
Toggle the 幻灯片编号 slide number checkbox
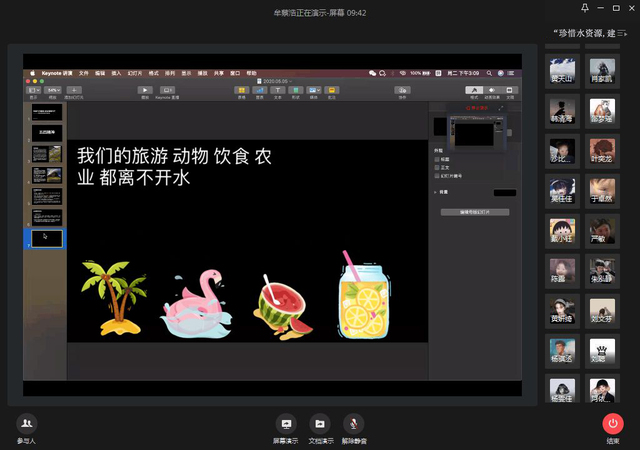point(436,175)
